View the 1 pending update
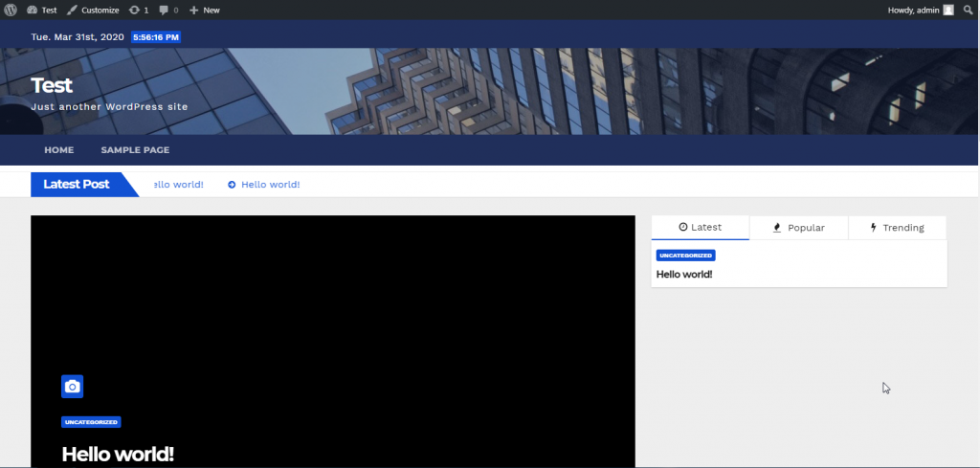Image resolution: width=980 pixels, height=468 pixels. [139, 10]
